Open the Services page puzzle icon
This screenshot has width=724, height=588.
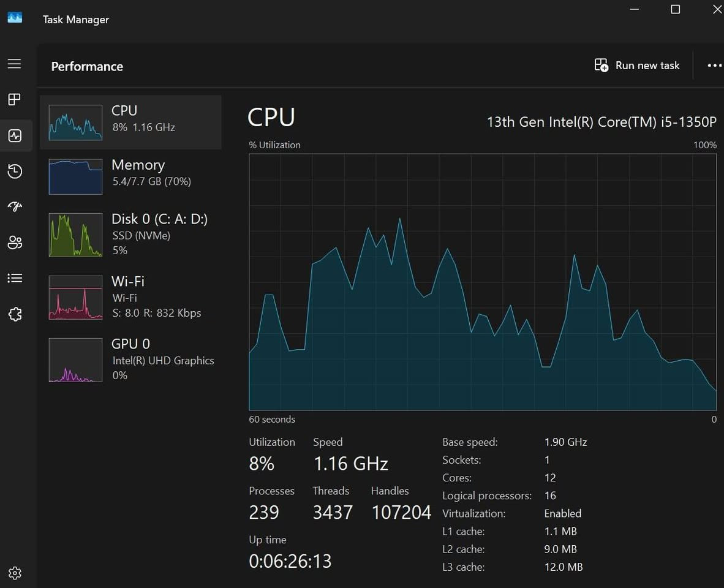click(15, 314)
